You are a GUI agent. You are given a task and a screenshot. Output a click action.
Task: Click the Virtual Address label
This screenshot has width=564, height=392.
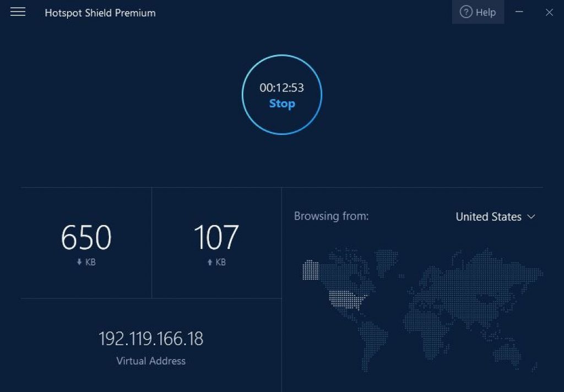pos(151,361)
